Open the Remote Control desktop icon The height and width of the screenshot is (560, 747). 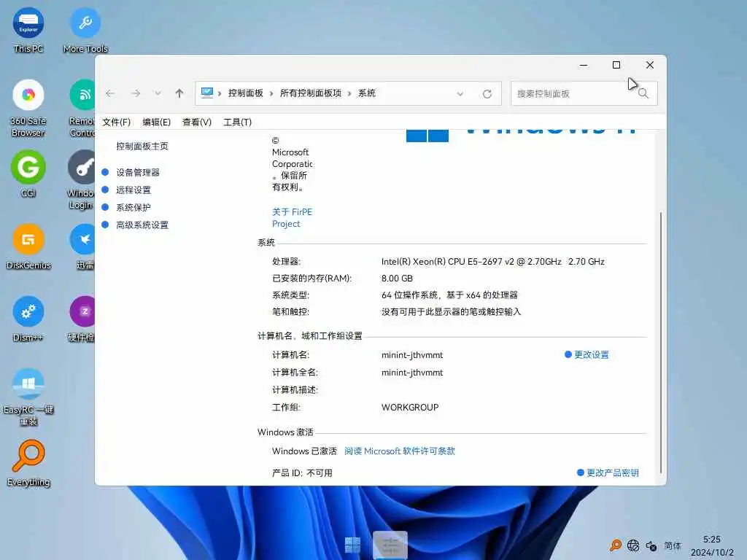82,108
